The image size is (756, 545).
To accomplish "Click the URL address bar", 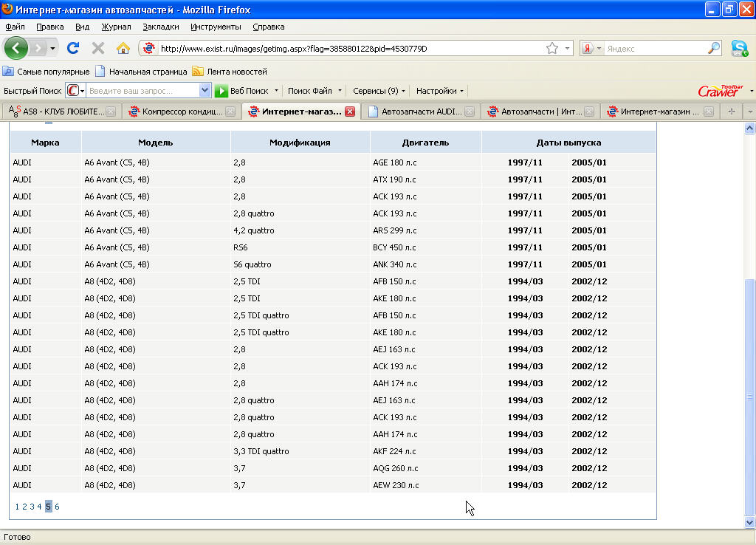I will (x=347, y=49).
